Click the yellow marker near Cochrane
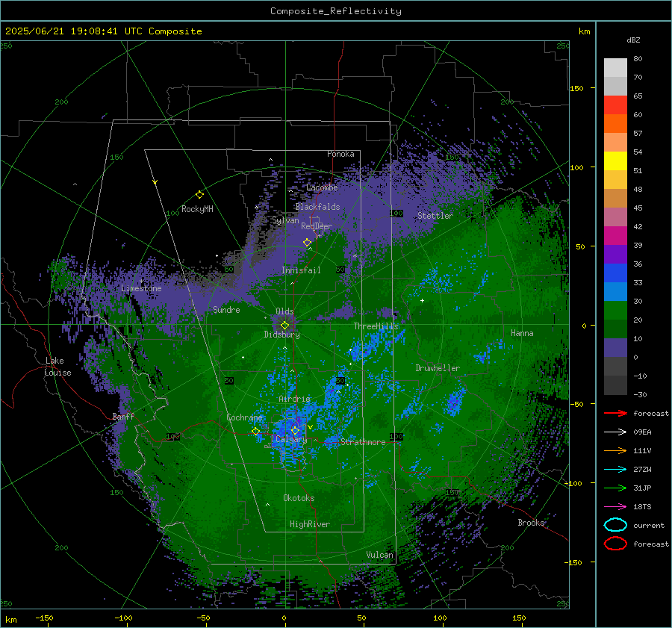672x628 pixels. [x=255, y=432]
